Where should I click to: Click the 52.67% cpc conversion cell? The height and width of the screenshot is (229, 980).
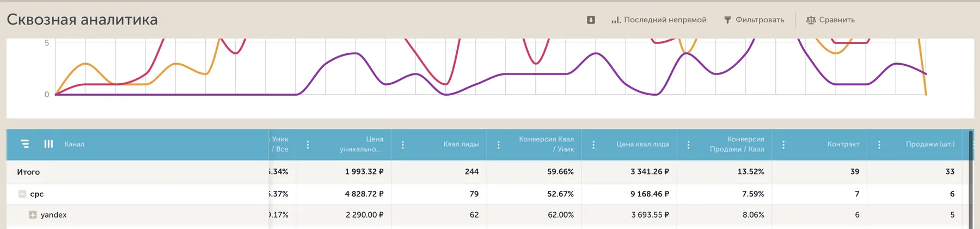[561, 194]
